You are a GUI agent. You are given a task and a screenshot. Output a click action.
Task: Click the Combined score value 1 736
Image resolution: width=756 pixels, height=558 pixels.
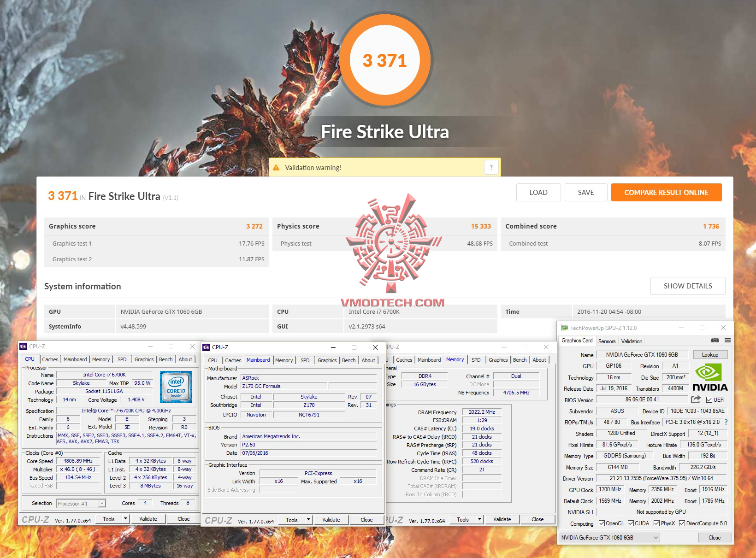click(711, 226)
